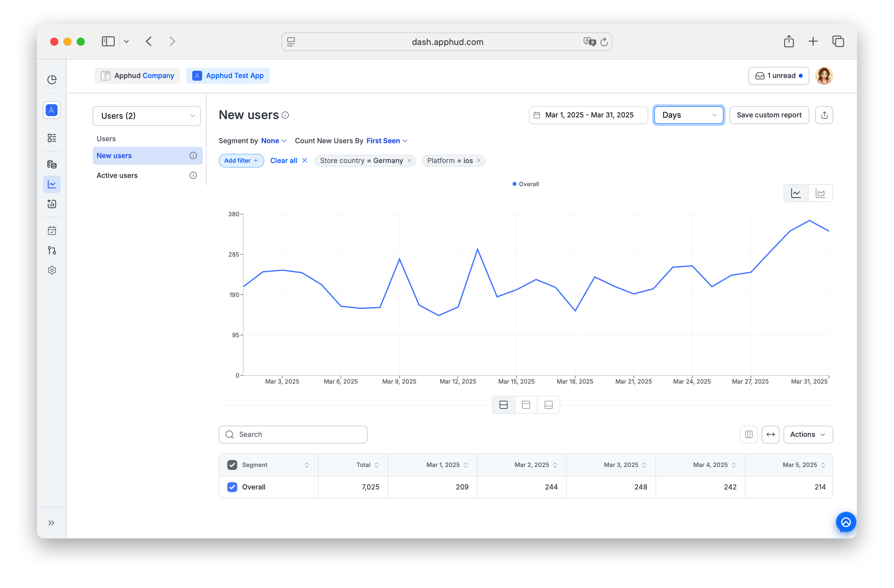This screenshot has height=588, width=894.
Task: Uncheck the Overall row checkbox
Action: [232, 487]
